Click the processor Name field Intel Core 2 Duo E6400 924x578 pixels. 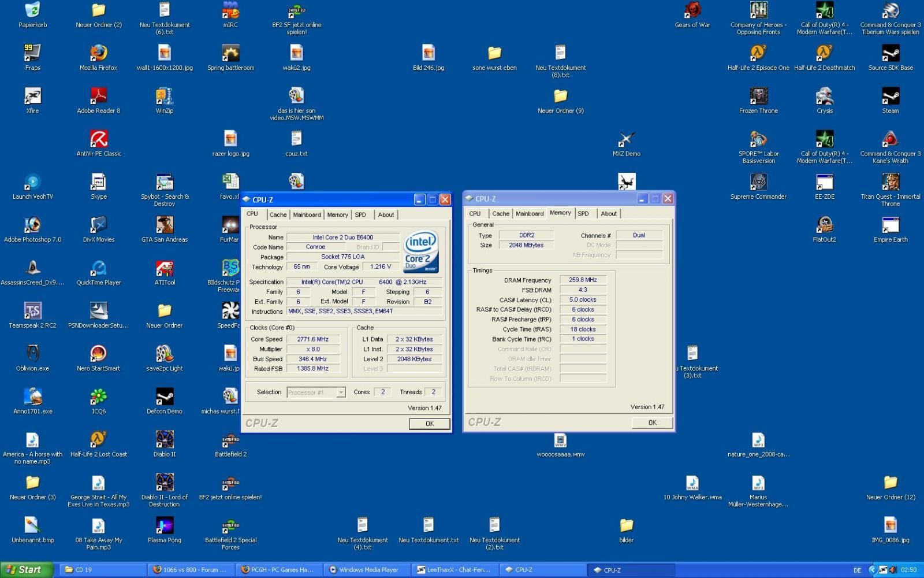coord(343,237)
